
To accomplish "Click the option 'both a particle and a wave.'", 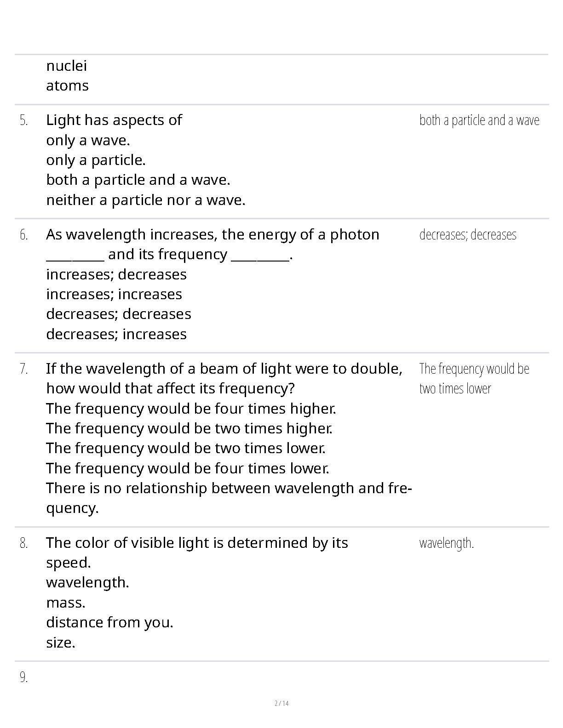I will tap(138, 180).
